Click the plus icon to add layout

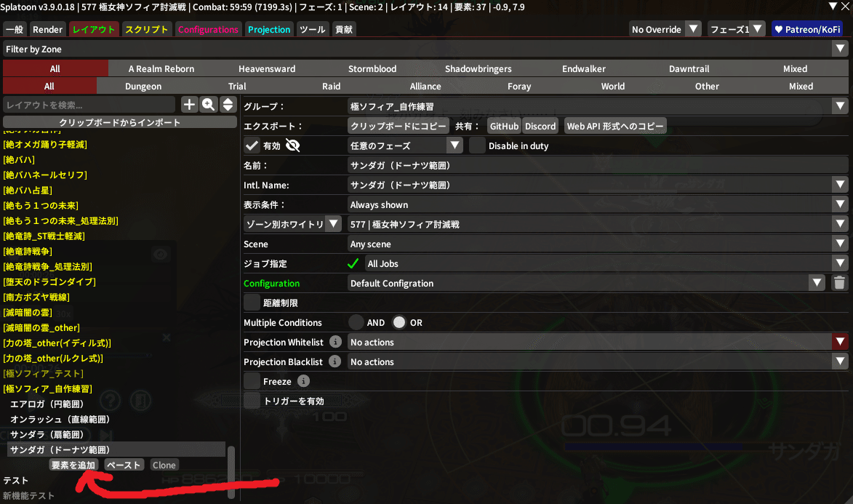pyautogui.click(x=189, y=105)
